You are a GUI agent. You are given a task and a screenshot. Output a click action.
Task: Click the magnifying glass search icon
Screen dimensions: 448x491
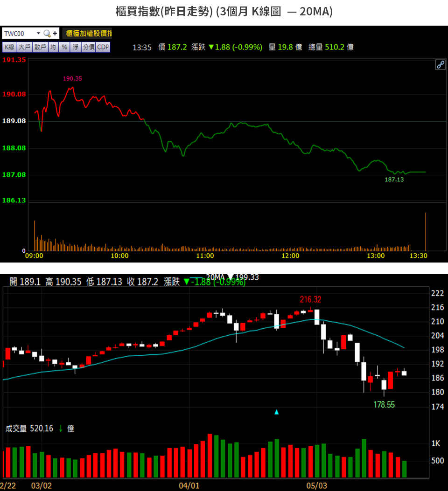coord(47,34)
